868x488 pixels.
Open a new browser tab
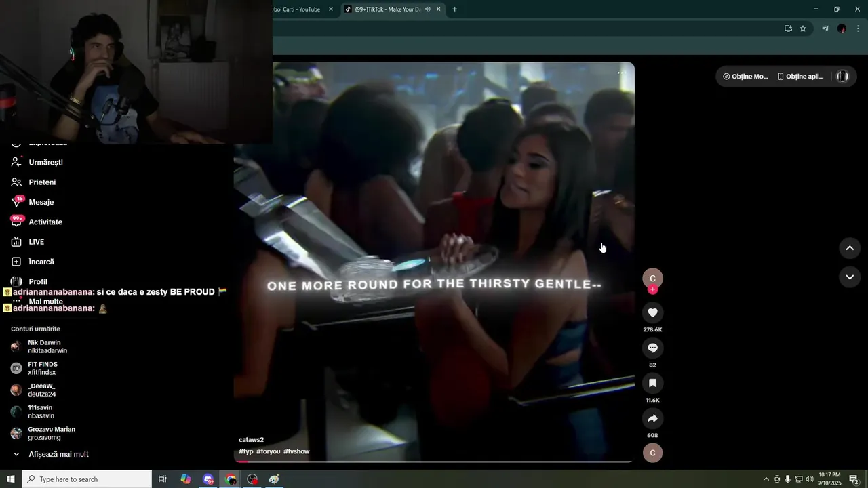(454, 9)
